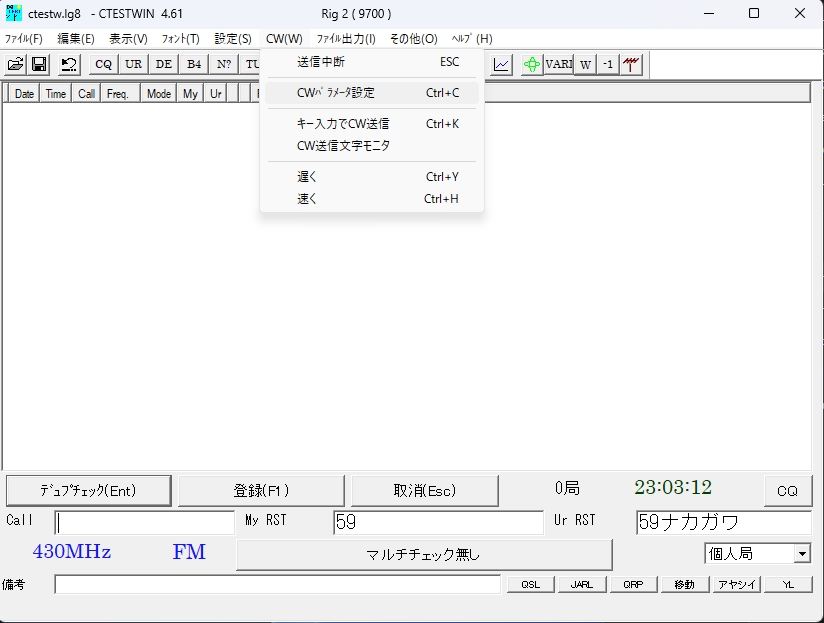Open the その他(O) menu
Viewport: 824px width, 623px height.
pos(414,39)
